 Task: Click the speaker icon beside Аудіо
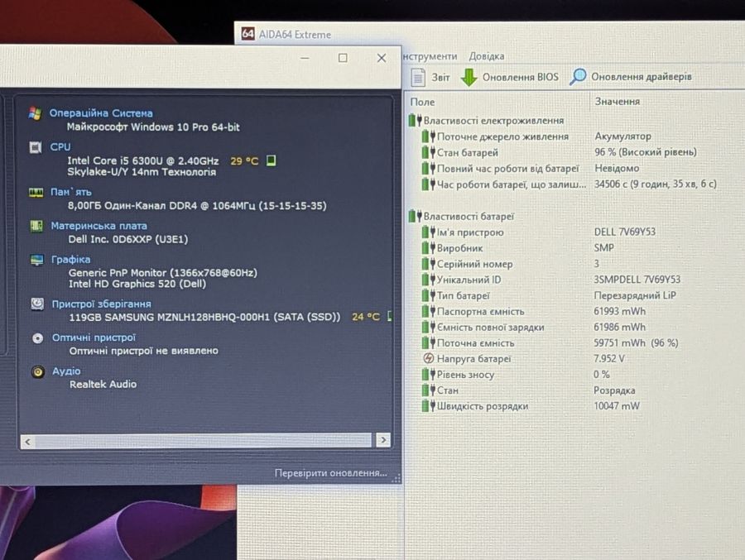click(38, 371)
